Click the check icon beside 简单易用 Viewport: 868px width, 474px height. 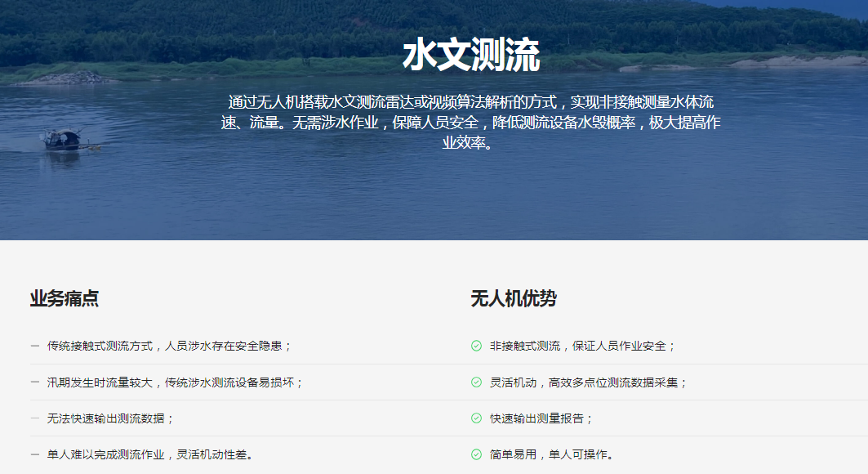476,454
